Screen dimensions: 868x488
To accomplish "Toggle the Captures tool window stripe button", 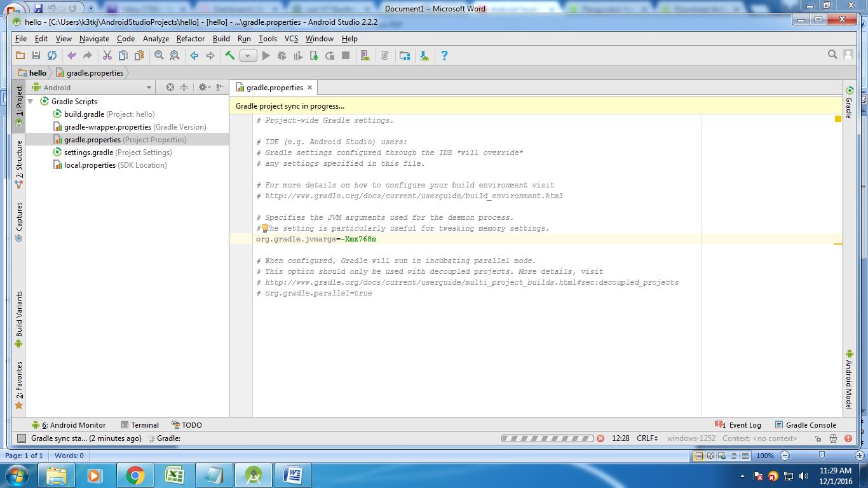I will 19,222.
